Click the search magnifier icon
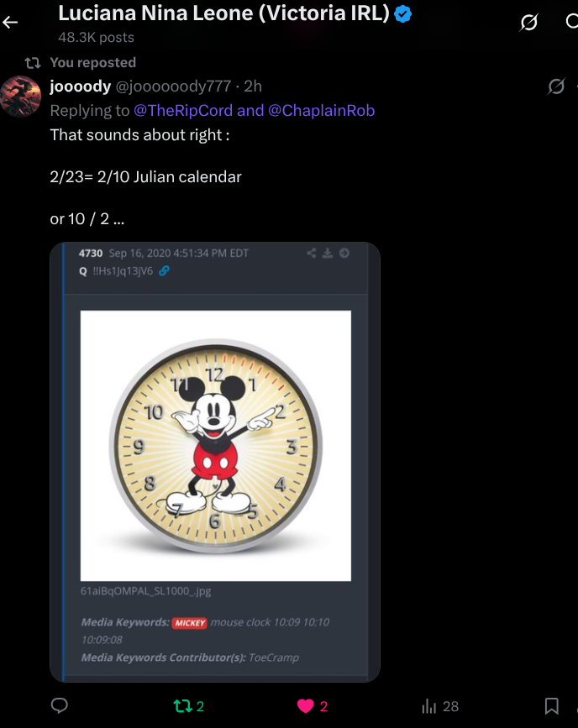Image resolution: width=578 pixels, height=728 pixels. click(572, 21)
